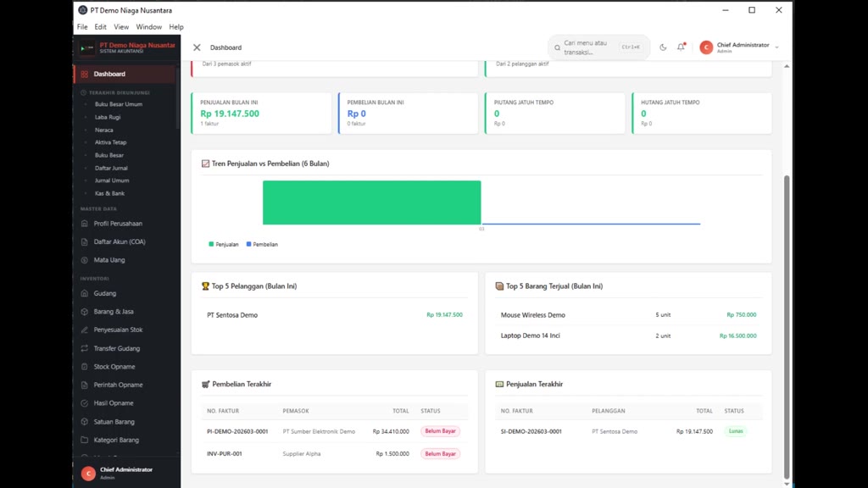Click invoice number SI-DEMO-202603-0001
The image size is (868, 488).
tap(531, 431)
